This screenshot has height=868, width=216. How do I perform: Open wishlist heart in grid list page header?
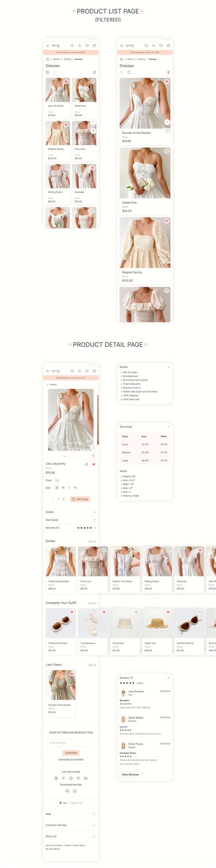point(87,46)
